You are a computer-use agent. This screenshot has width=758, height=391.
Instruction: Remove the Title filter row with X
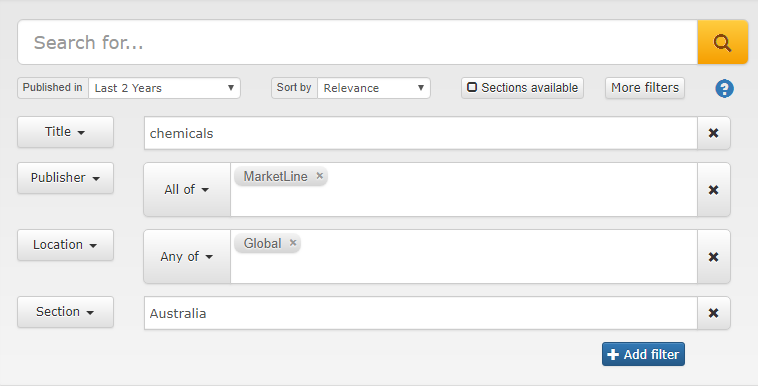(714, 133)
